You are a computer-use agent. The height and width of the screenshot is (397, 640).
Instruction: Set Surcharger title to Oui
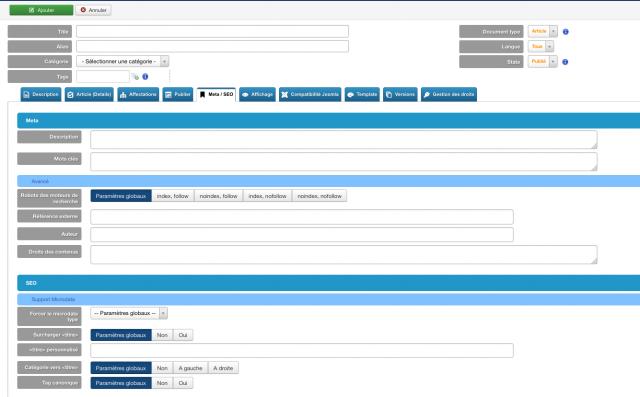[x=183, y=335]
